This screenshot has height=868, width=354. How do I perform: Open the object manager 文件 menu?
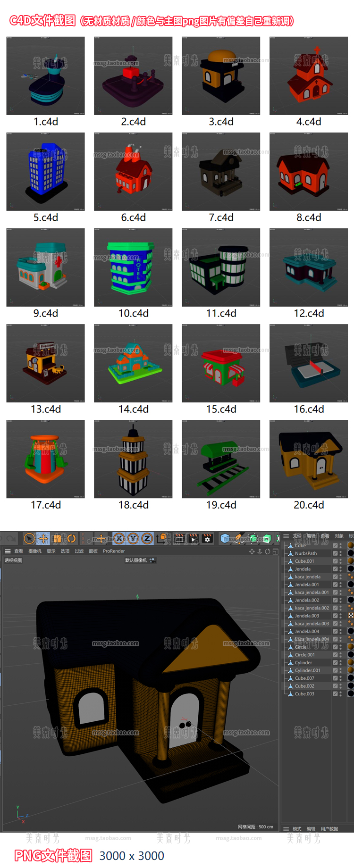(297, 536)
